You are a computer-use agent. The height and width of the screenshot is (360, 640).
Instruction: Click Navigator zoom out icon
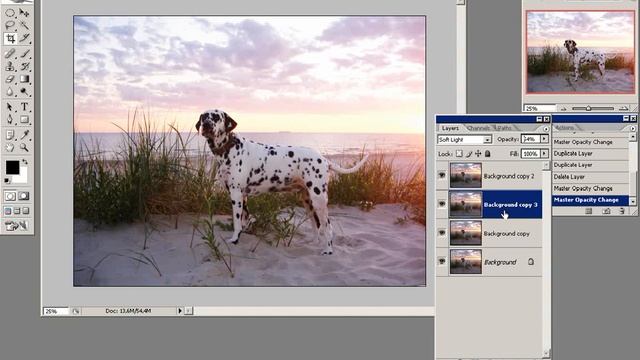[x=564, y=109]
